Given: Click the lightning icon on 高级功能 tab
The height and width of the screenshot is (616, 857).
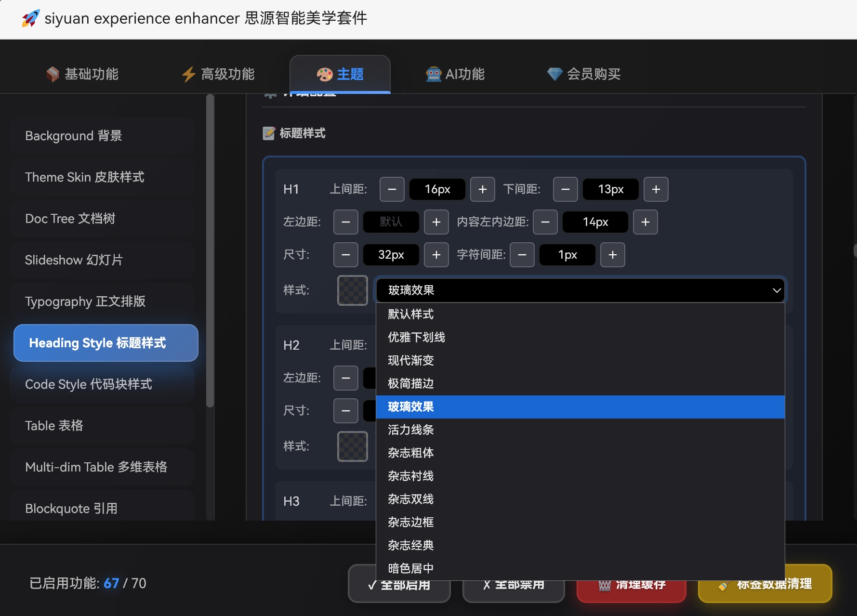Looking at the screenshot, I should click(188, 74).
